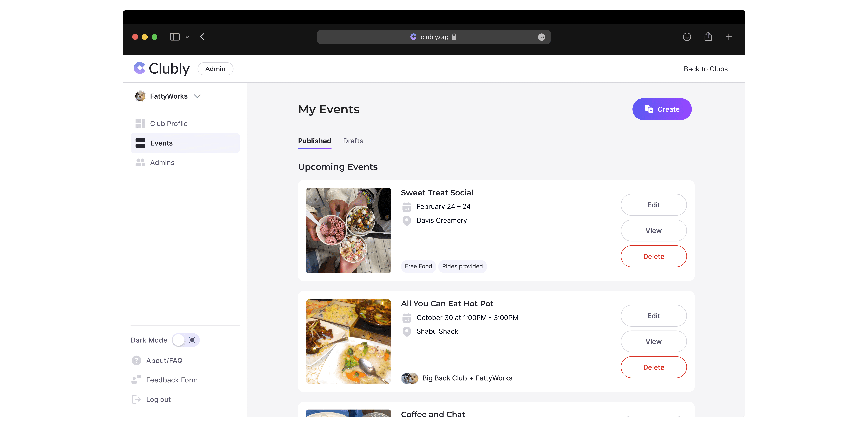Toggle the Dark Mode switch

[x=185, y=340]
